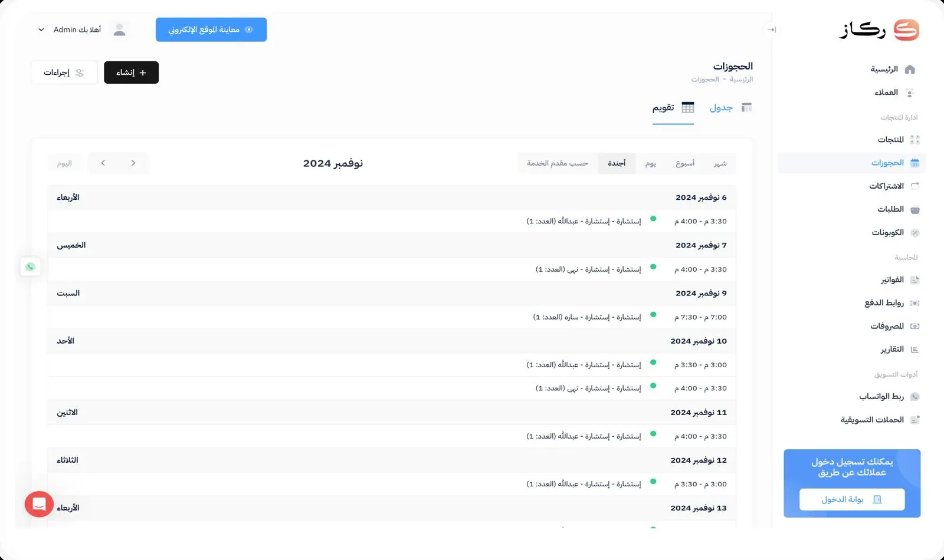Select the أسبوع week view

[684, 163]
